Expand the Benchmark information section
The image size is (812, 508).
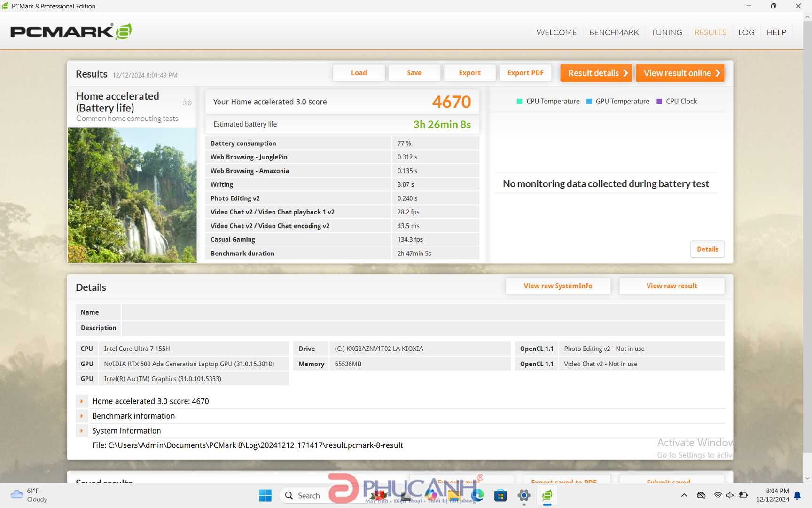81,416
